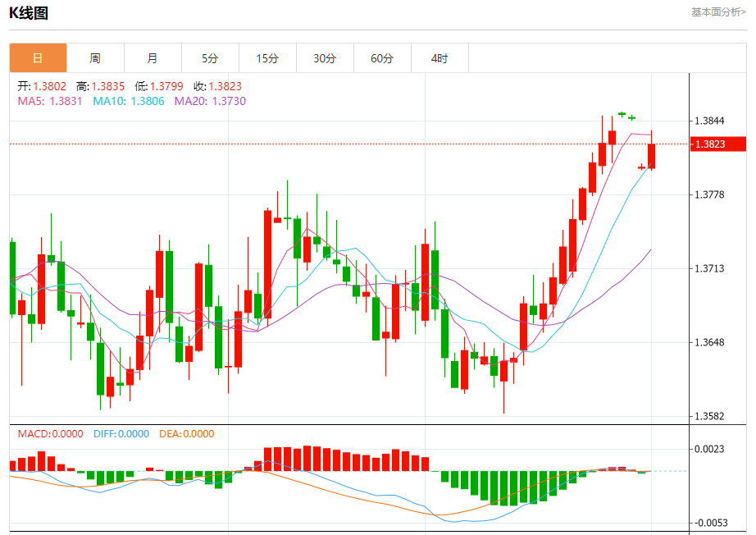The height and width of the screenshot is (535, 756).
Task: Click the MA5: 1.3831 indicator text
Action: click(50, 101)
